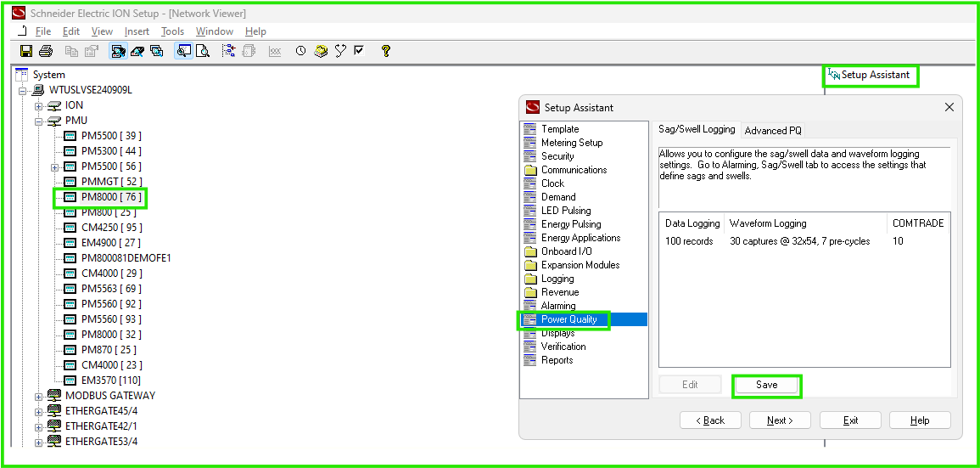Click the Help button in Setup Assistant
The width and height of the screenshot is (980, 468).
[x=920, y=420]
